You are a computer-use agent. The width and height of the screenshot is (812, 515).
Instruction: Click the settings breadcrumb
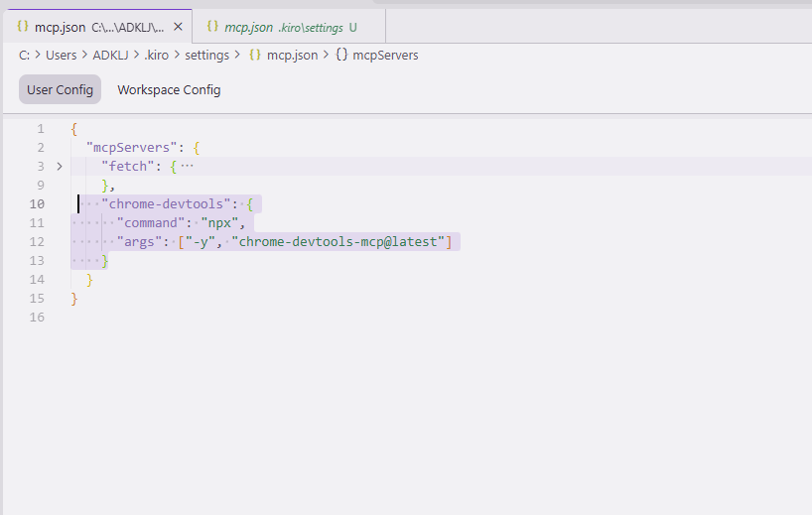click(206, 55)
